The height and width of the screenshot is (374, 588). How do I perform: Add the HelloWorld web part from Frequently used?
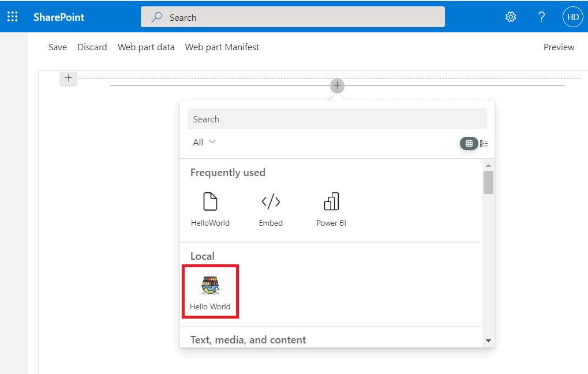(210, 210)
